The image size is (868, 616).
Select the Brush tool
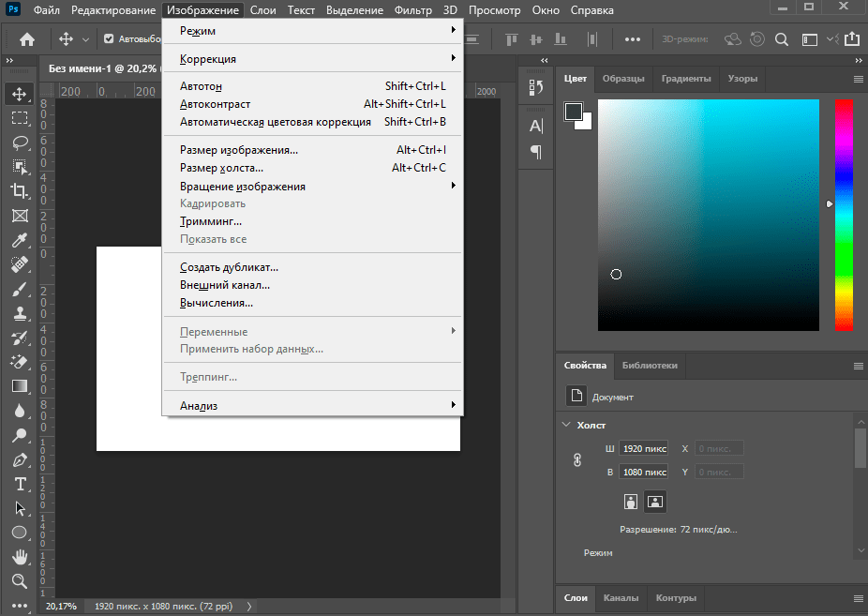[x=20, y=289]
